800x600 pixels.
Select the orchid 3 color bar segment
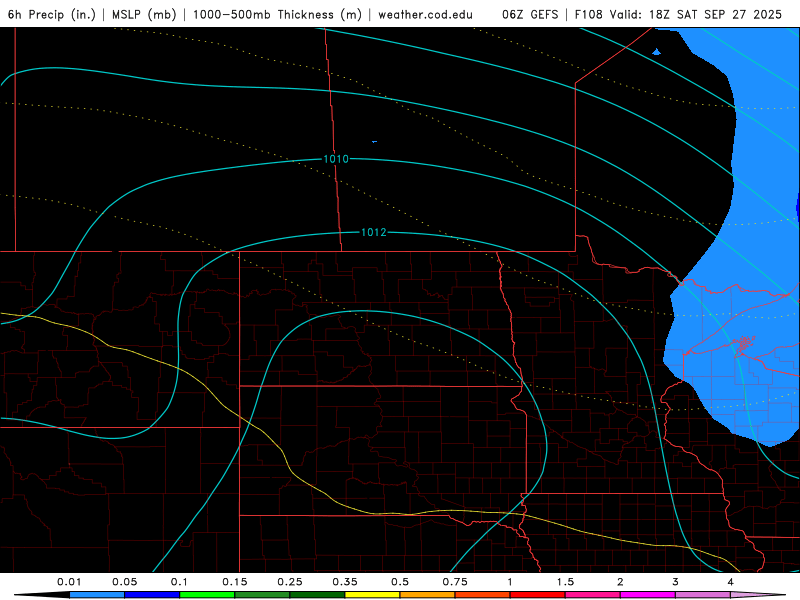coord(703,595)
